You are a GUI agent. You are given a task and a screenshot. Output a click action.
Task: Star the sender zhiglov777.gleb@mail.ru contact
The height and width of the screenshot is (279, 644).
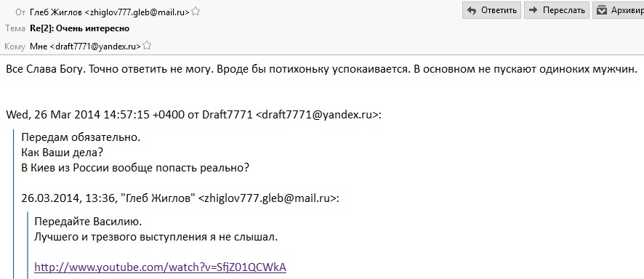click(x=196, y=12)
